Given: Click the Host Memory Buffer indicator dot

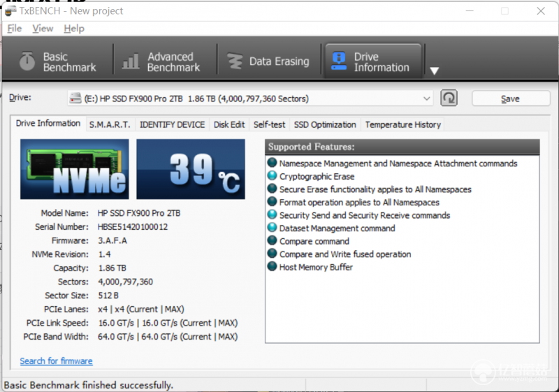Looking at the screenshot, I should coord(272,266).
